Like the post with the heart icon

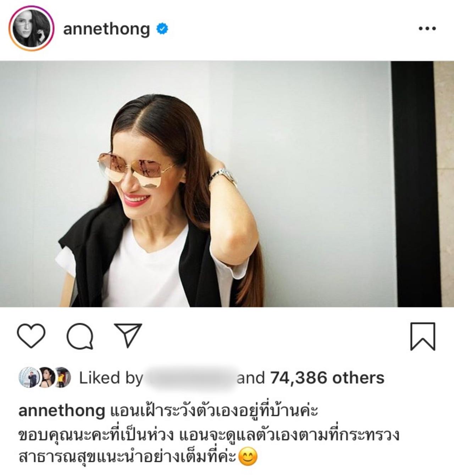(31, 336)
